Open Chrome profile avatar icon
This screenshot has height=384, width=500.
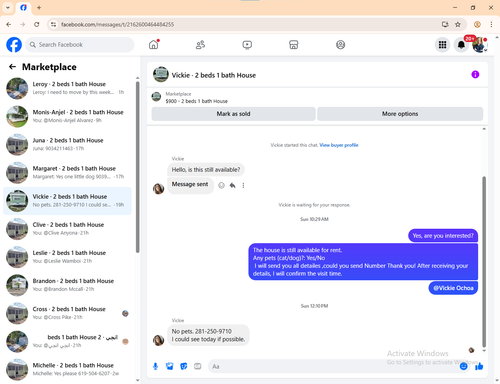tap(477, 24)
